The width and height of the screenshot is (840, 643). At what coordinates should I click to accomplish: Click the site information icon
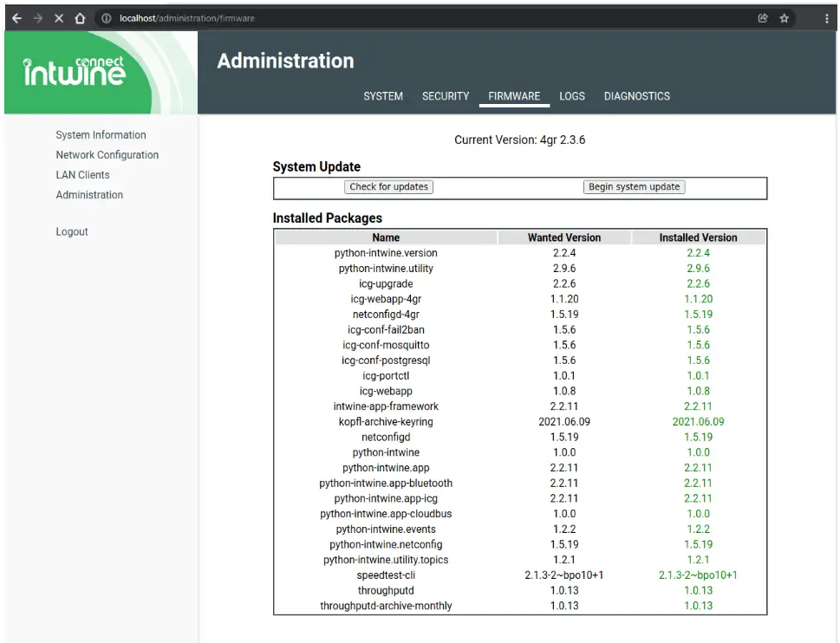(x=107, y=18)
